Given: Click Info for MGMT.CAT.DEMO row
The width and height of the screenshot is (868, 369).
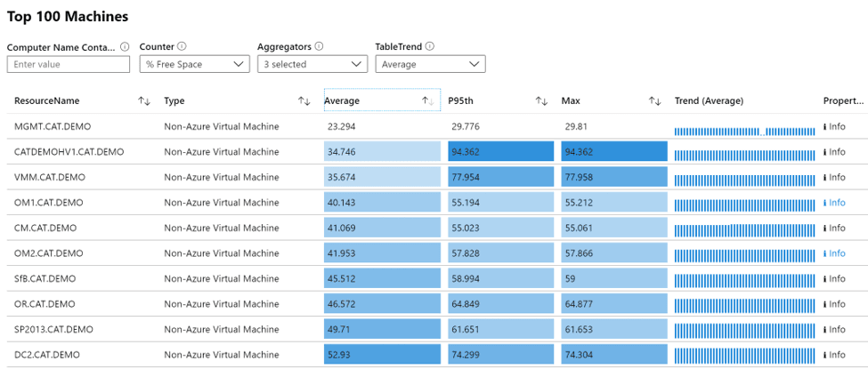Looking at the screenshot, I should 834,127.
